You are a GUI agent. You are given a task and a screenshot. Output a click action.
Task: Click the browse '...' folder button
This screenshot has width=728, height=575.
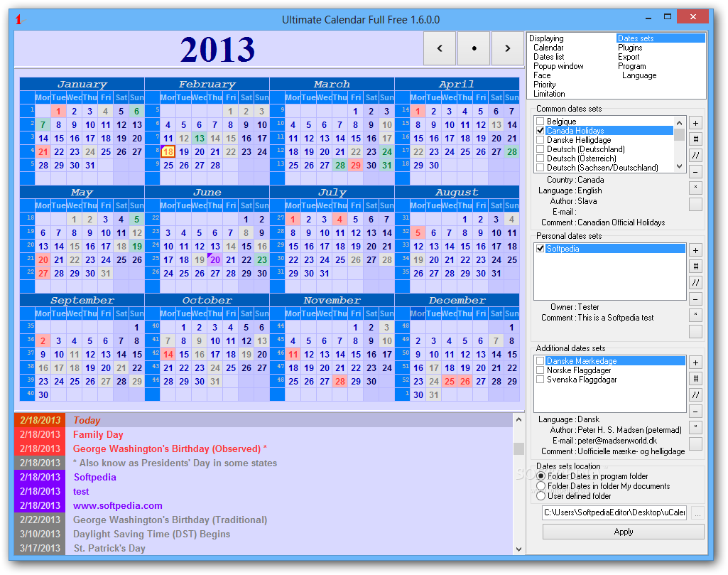click(697, 512)
